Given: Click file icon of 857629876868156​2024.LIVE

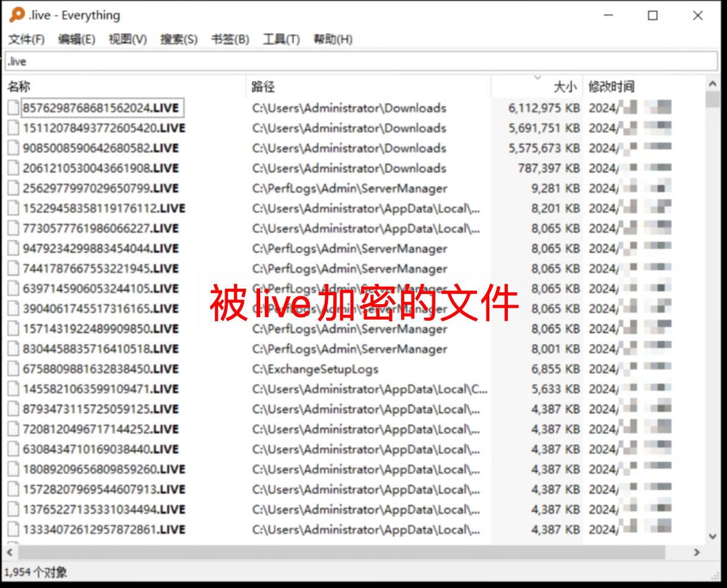Looking at the screenshot, I should 13,108.
